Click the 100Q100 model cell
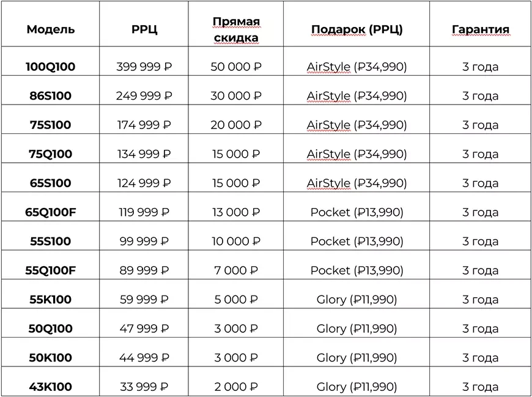This screenshot has width=532, height=397. coord(51,67)
